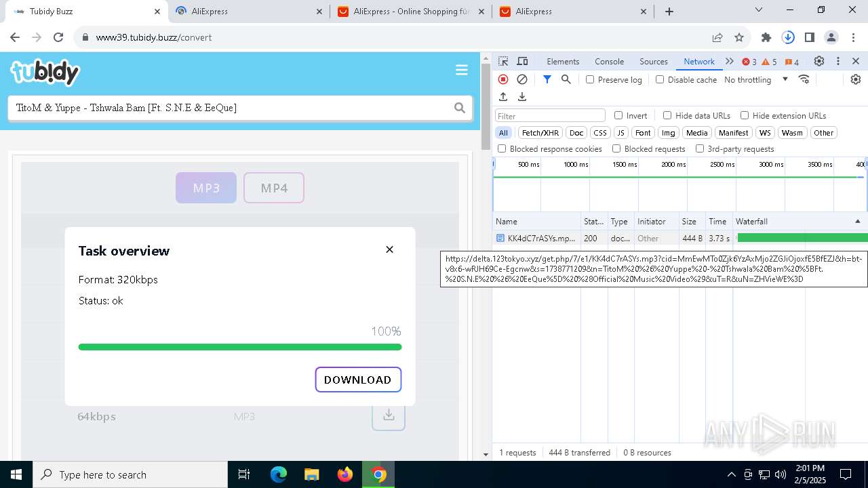Bookmark this tab with the star
The height and width of the screenshot is (488, 868).
(x=739, y=37)
